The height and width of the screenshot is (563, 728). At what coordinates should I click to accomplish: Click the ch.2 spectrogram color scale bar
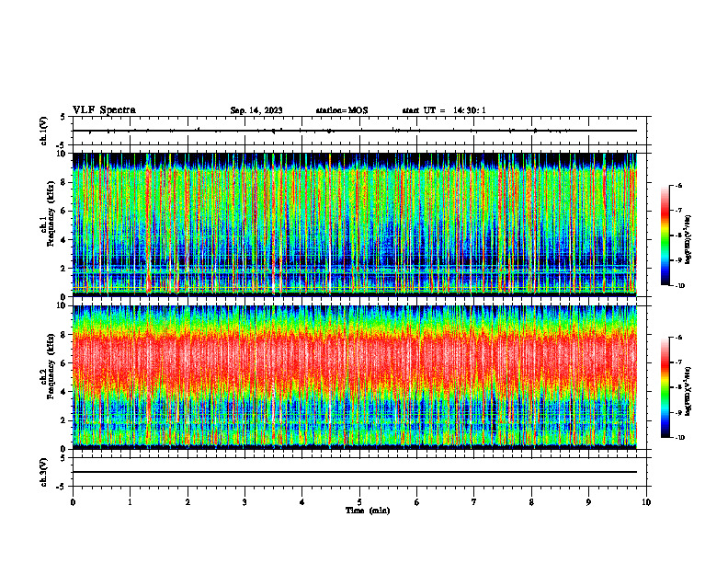[x=665, y=387]
